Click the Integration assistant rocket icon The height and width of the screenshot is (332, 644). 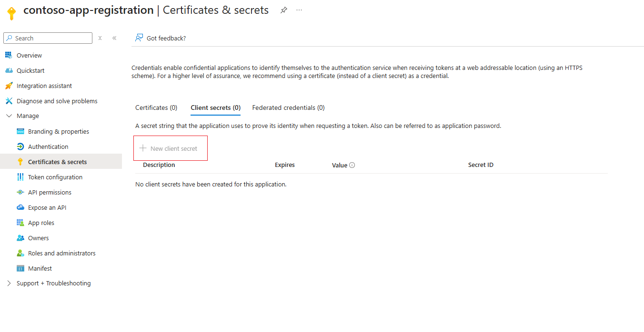(9, 86)
